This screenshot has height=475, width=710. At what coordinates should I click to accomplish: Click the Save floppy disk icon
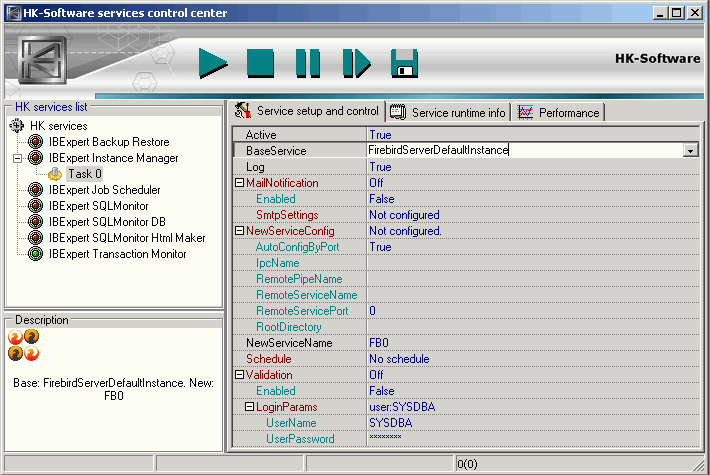pyautogui.click(x=404, y=63)
